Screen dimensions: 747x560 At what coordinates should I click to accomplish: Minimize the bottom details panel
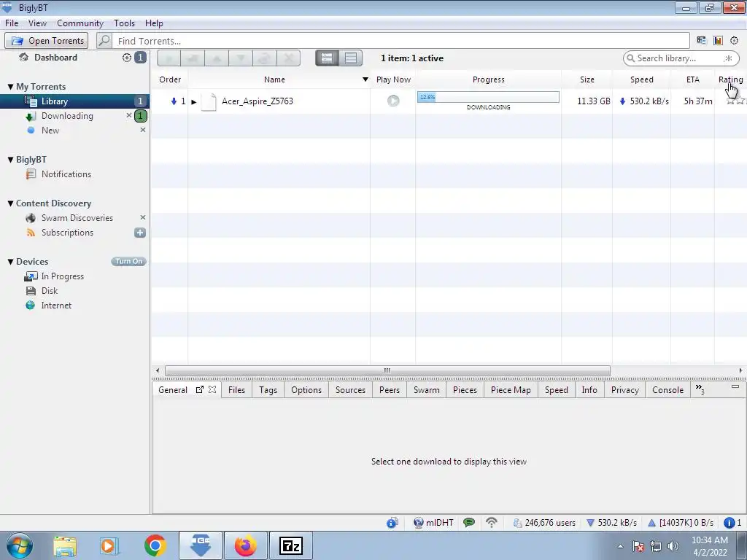point(735,386)
